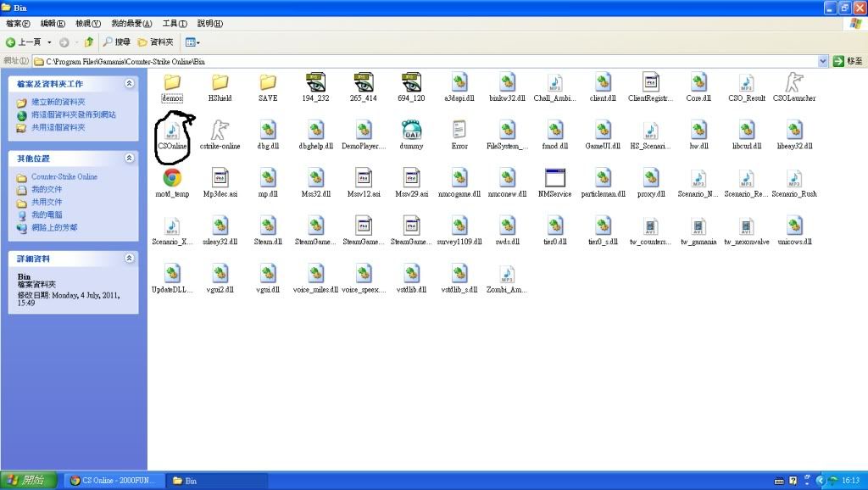868x490 pixels.
Task: Open the 工具 menu
Action: click(175, 23)
